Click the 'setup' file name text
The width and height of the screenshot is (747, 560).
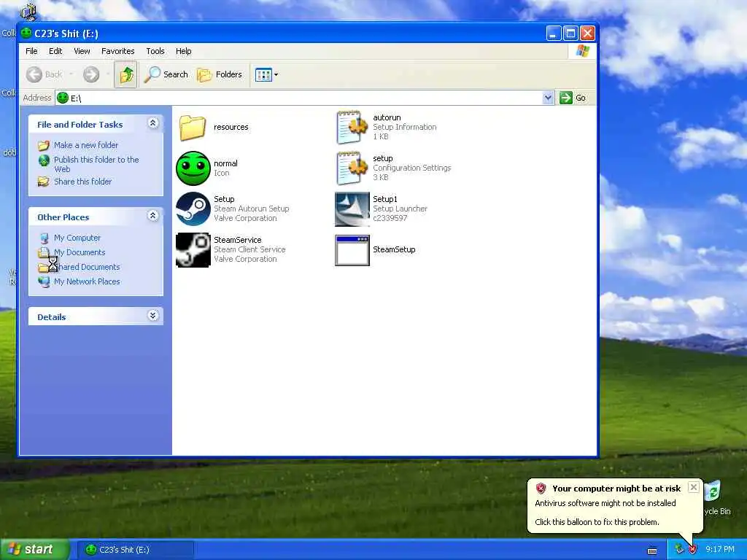[x=383, y=158]
